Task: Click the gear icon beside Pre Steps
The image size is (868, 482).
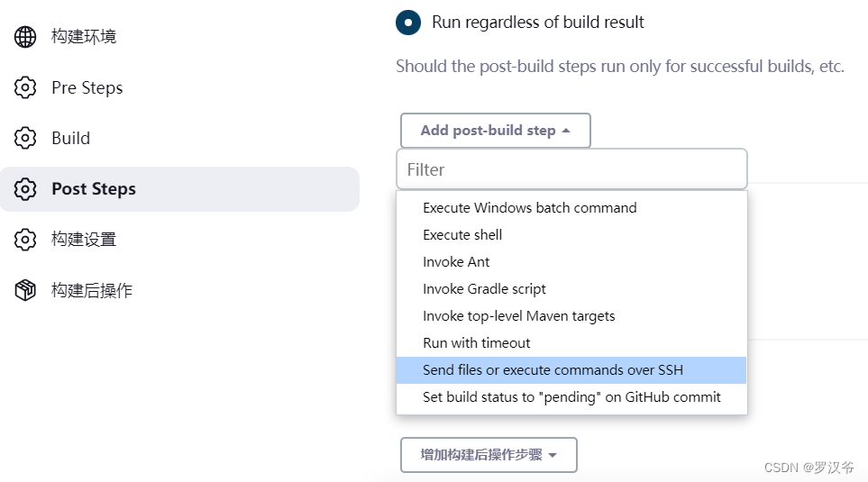Action: tap(25, 87)
